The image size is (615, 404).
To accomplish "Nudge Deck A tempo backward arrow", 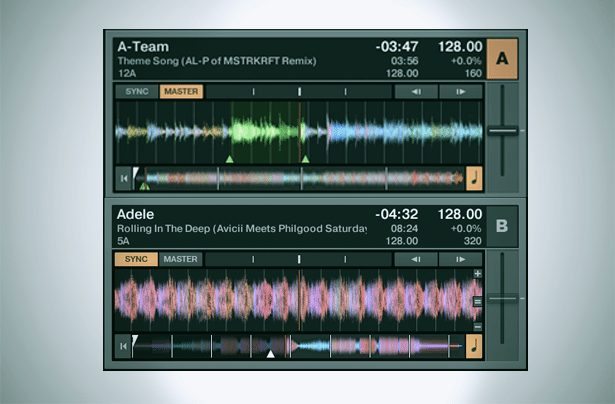I will click(x=416, y=91).
